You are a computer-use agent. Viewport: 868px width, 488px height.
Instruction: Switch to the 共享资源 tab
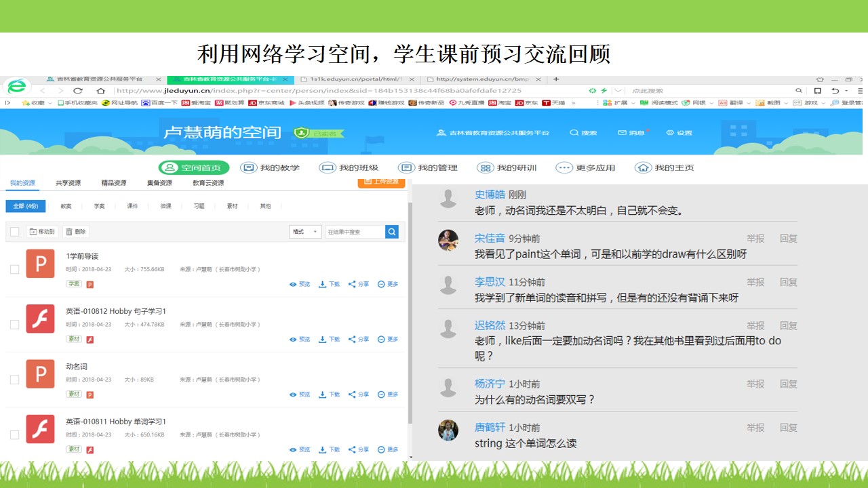(68, 183)
